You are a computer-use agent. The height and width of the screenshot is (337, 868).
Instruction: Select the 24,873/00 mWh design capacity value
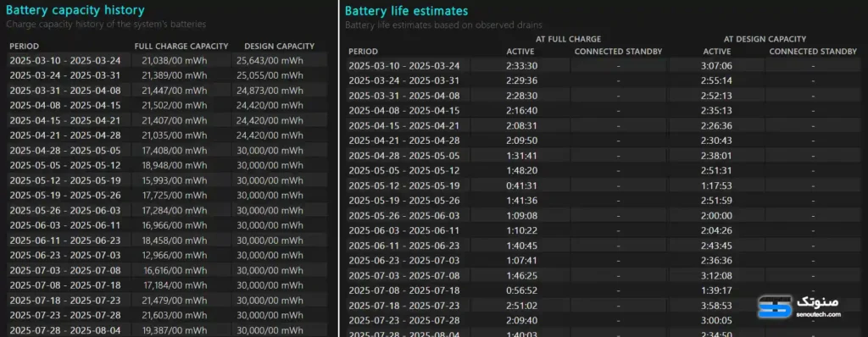[x=270, y=91]
